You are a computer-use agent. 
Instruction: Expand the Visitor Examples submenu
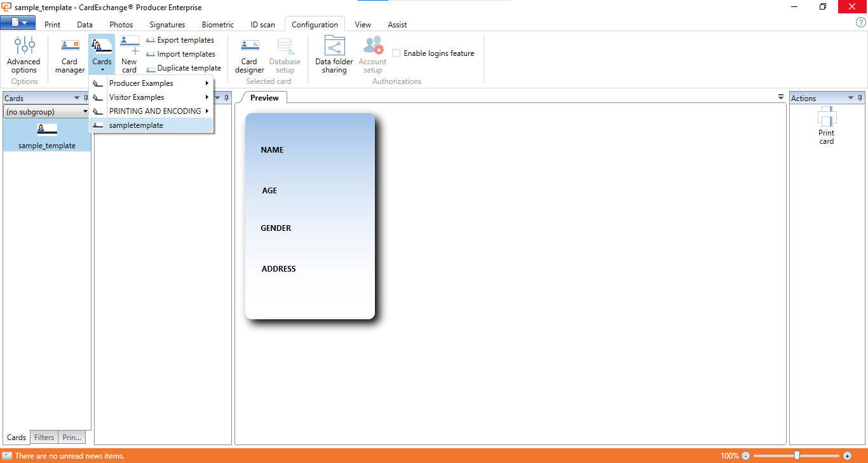click(151, 97)
